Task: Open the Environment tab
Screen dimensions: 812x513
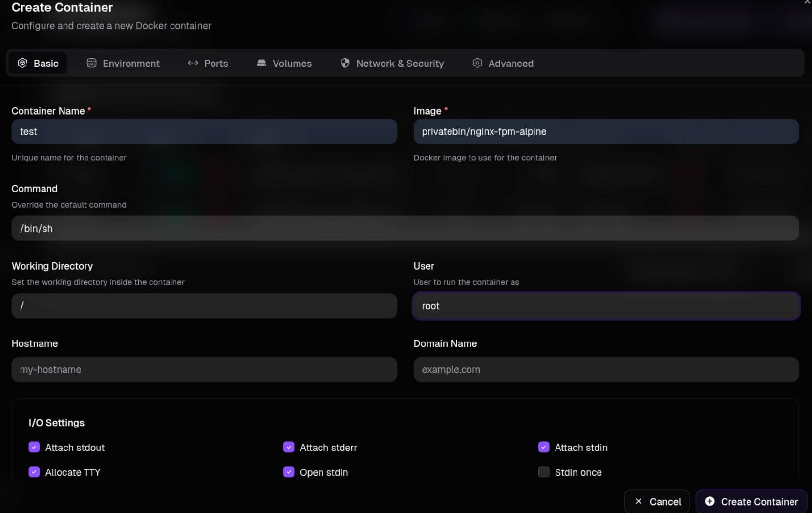Action: pos(123,64)
